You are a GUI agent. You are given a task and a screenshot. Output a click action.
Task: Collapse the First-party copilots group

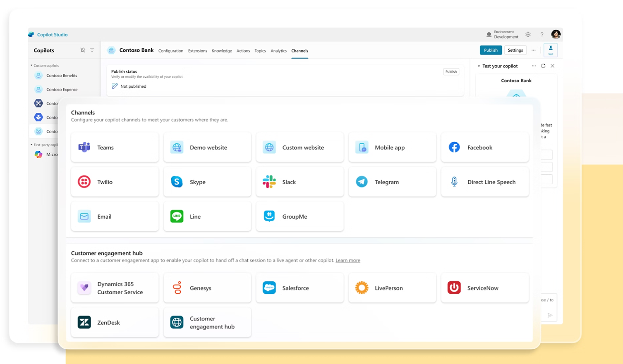tap(31, 145)
